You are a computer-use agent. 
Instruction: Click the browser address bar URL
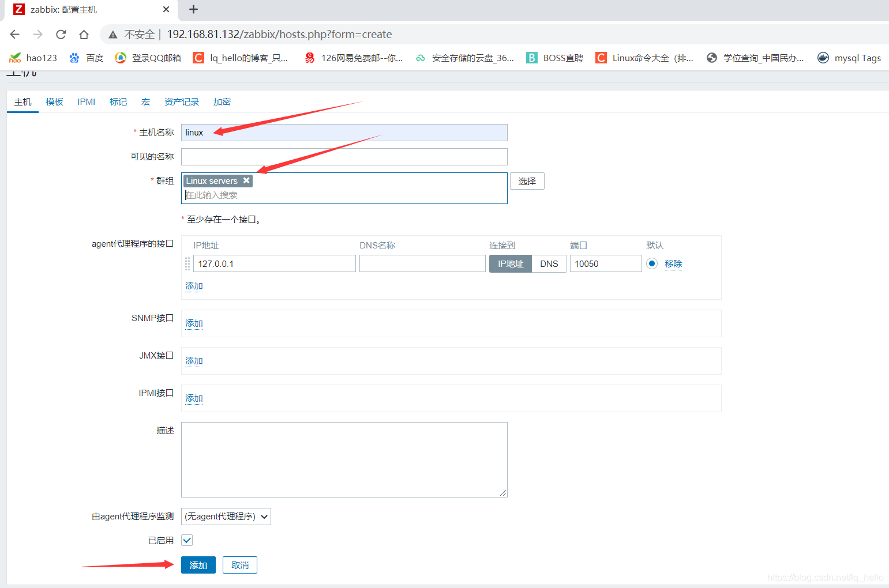point(280,35)
